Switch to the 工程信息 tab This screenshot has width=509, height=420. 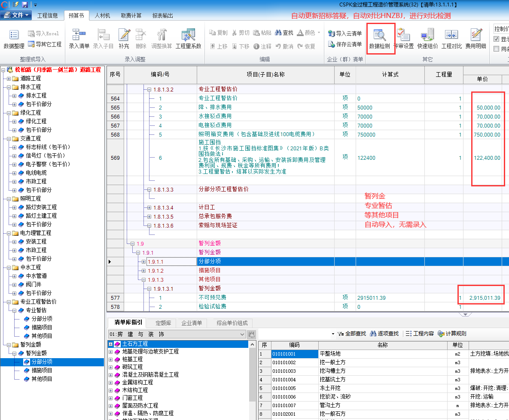tap(47, 15)
